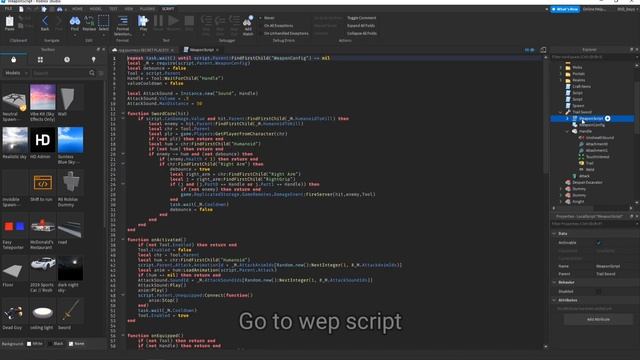
Task: Open the Toolbox marketplace bag tab
Action: point(13,60)
